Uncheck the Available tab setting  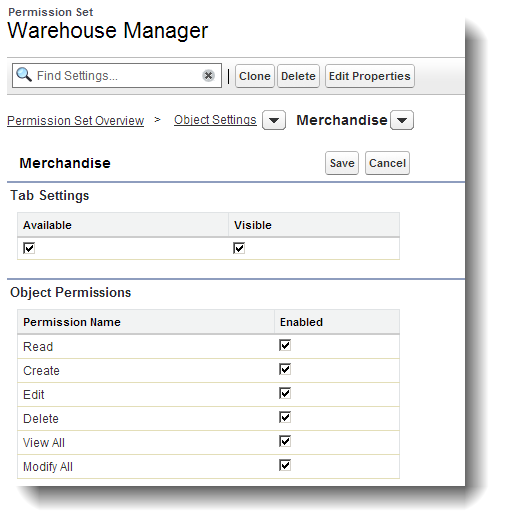(29, 248)
